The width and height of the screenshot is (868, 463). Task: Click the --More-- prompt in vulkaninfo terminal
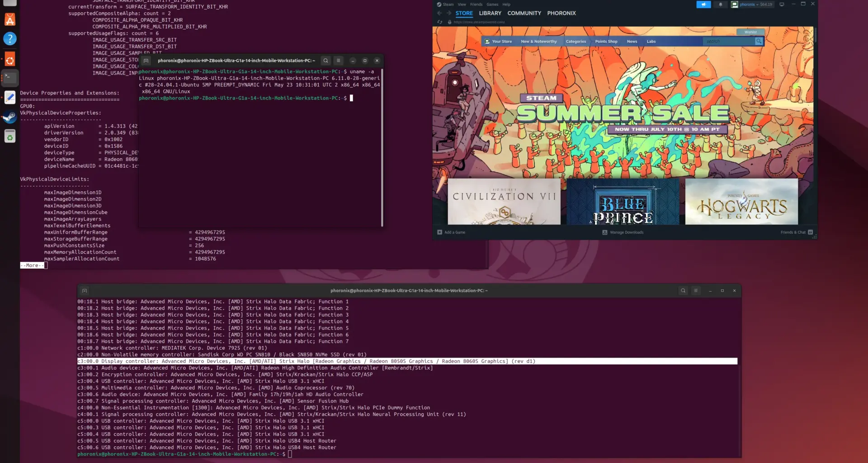pyautogui.click(x=32, y=265)
